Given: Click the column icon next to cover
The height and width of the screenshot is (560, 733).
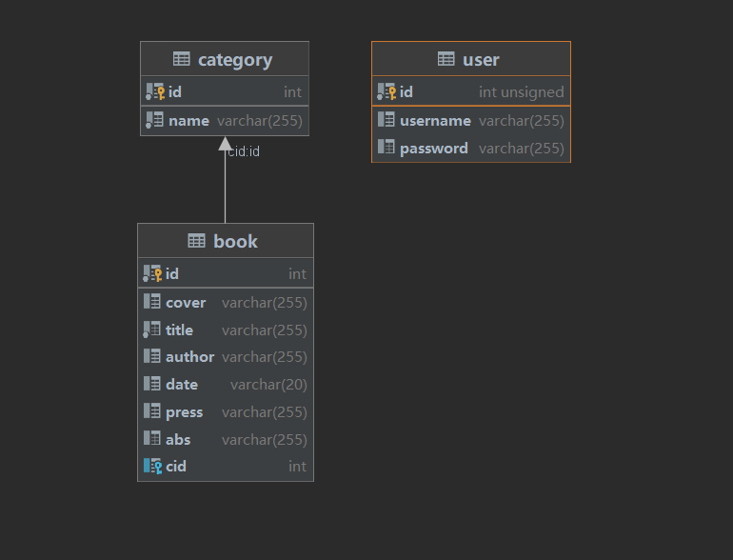Looking at the screenshot, I should pyautogui.click(x=152, y=302).
